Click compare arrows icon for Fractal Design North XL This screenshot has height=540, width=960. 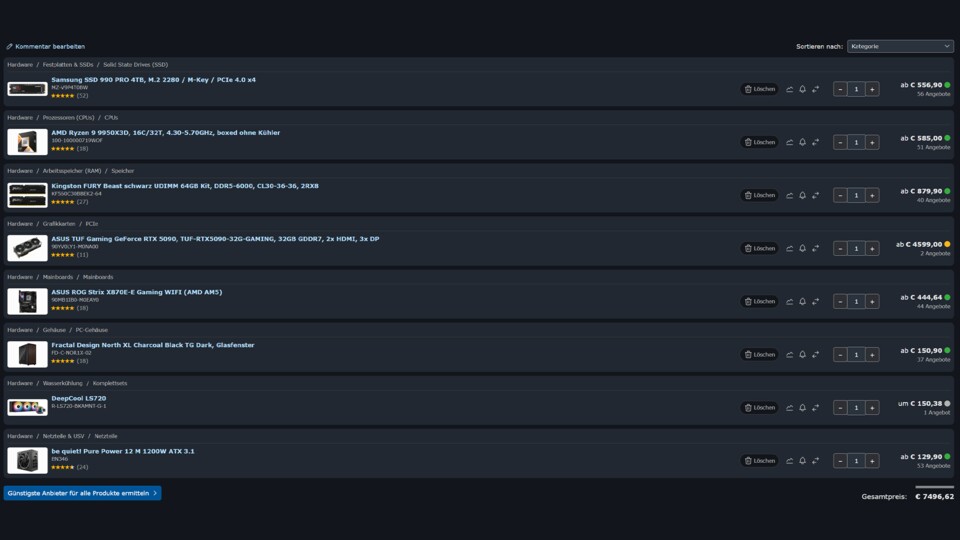(x=816, y=354)
